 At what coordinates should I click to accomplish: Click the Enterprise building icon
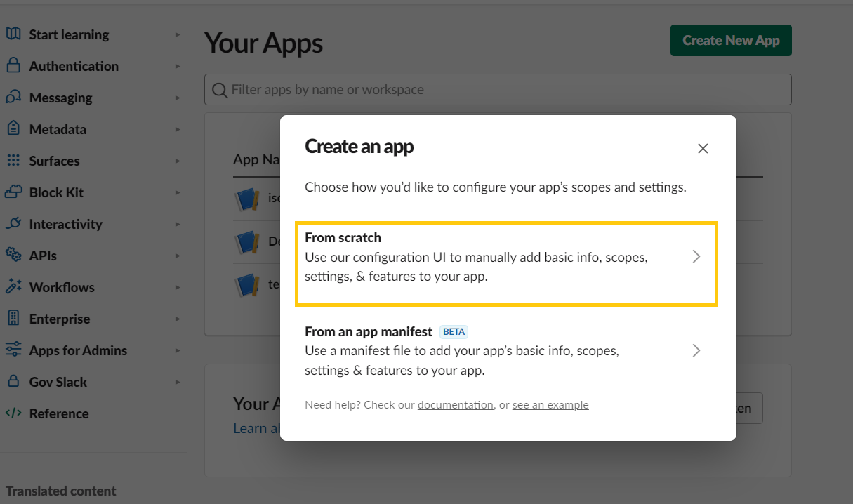pos(13,319)
